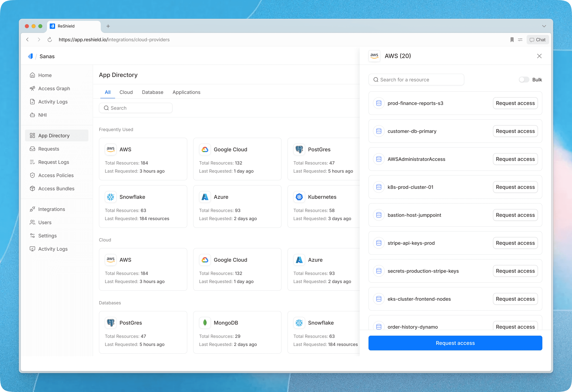572x392 pixels.
Task: Click the Access Graph telescope icon
Action: click(x=32, y=88)
